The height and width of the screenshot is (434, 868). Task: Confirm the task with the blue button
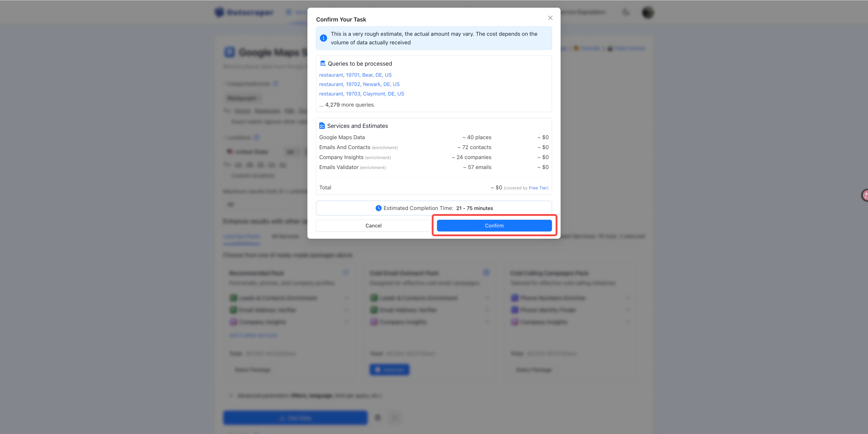point(494,226)
